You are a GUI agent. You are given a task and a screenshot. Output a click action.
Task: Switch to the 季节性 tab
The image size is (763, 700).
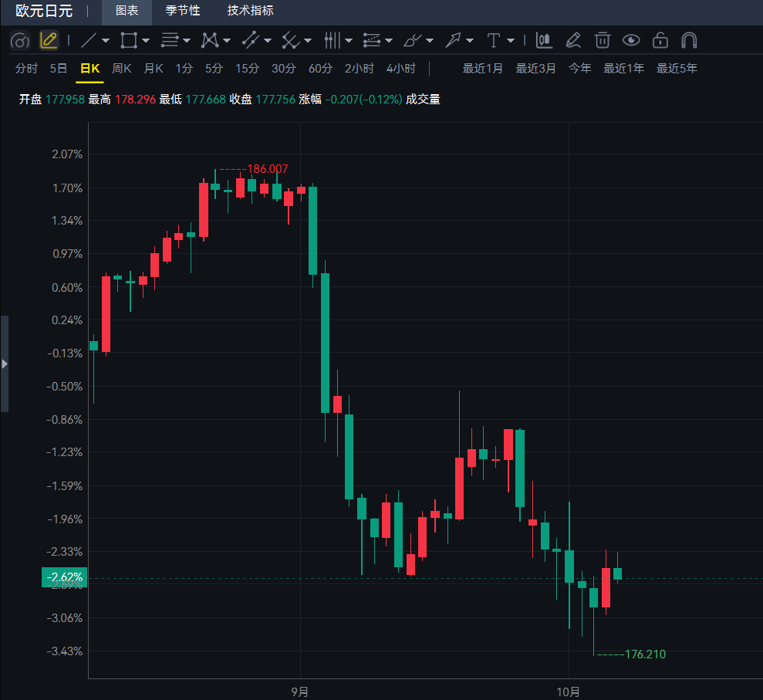[183, 11]
